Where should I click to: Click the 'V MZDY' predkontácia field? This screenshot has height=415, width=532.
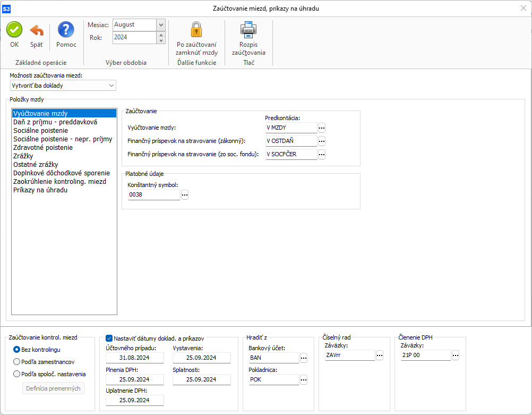pos(291,128)
